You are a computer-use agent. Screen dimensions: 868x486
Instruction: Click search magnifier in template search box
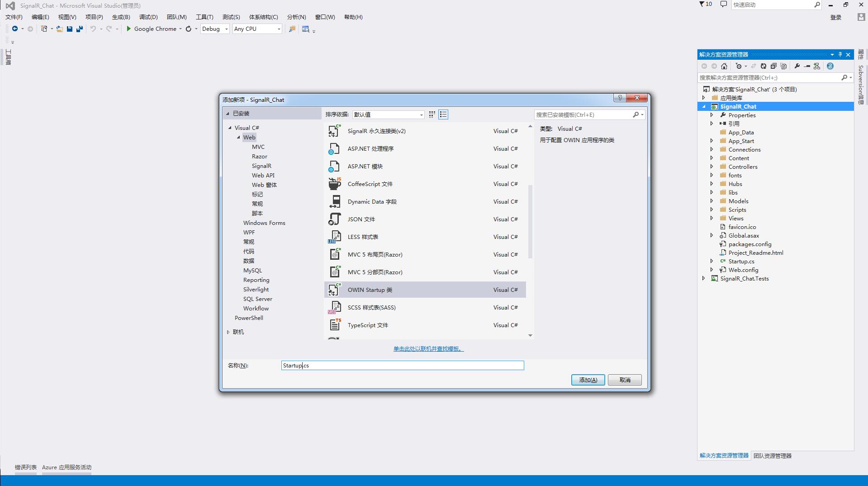coord(636,114)
